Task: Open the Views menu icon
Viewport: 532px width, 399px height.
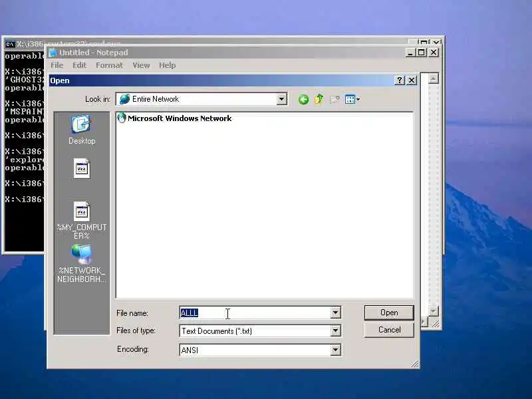Action: click(352, 99)
